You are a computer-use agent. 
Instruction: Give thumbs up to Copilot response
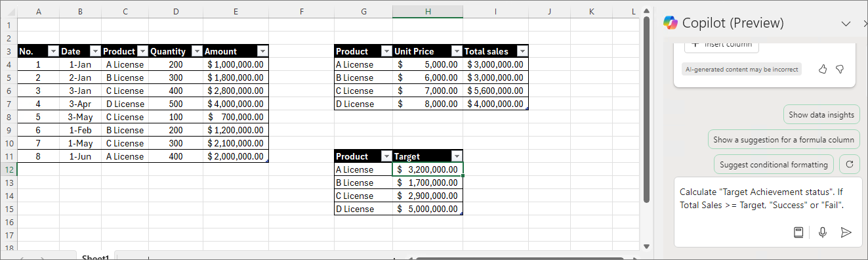(x=823, y=69)
